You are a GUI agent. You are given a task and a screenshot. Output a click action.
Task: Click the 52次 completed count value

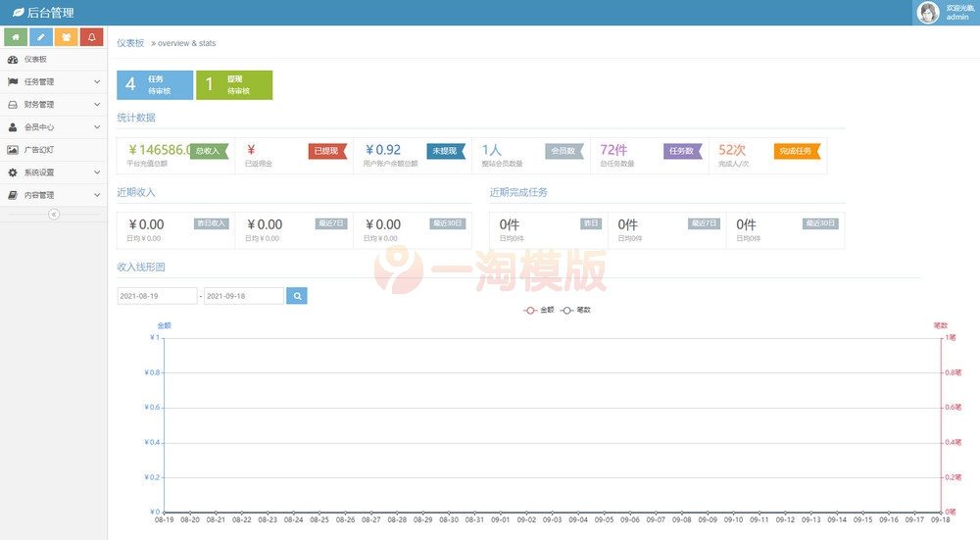click(732, 150)
